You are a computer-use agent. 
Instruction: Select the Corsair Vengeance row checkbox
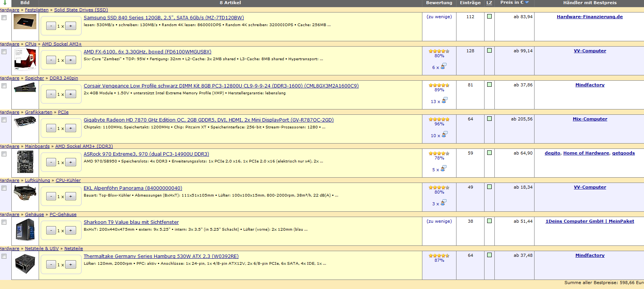(x=4, y=86)
